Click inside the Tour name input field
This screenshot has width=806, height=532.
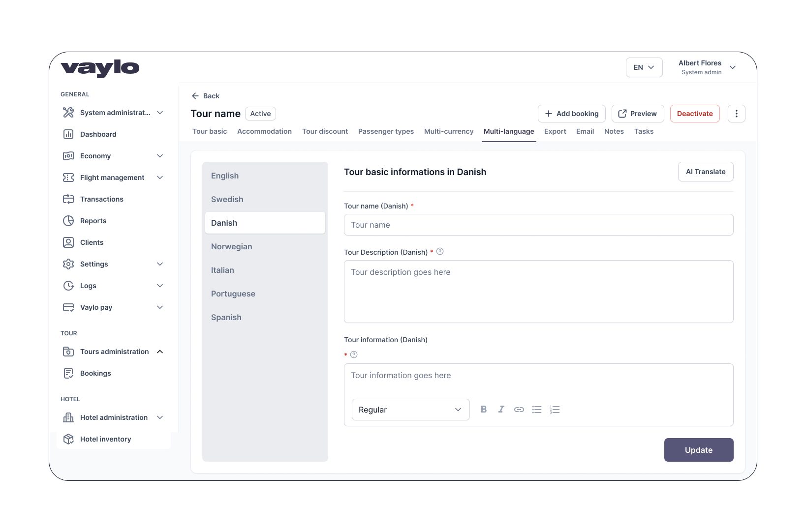(538, 225)
